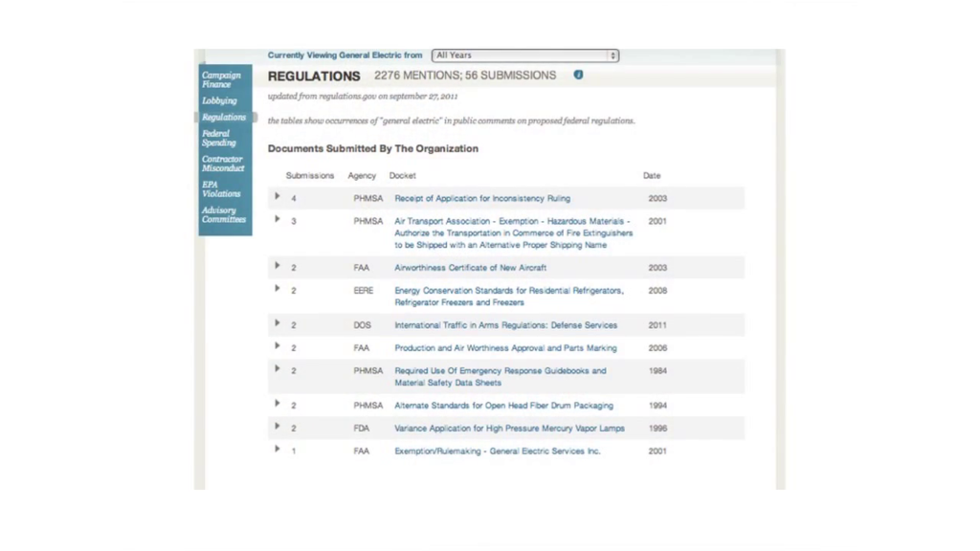Image resolution: width=980 pixels, height=551 pixels.
Task: Open Variance Application for High Pressure Mercury link
Action: (509, 429)
